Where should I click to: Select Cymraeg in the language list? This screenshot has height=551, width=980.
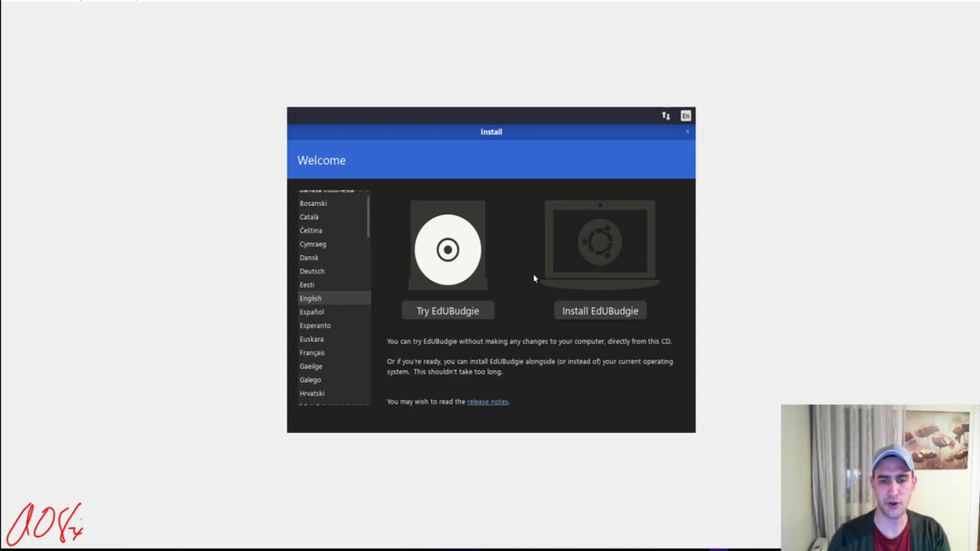333,244
